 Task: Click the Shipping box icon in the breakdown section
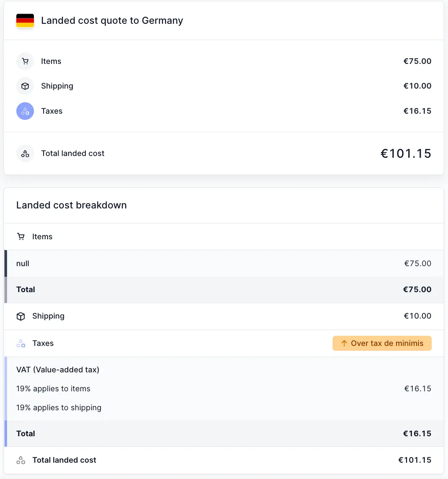coord(21,316)
